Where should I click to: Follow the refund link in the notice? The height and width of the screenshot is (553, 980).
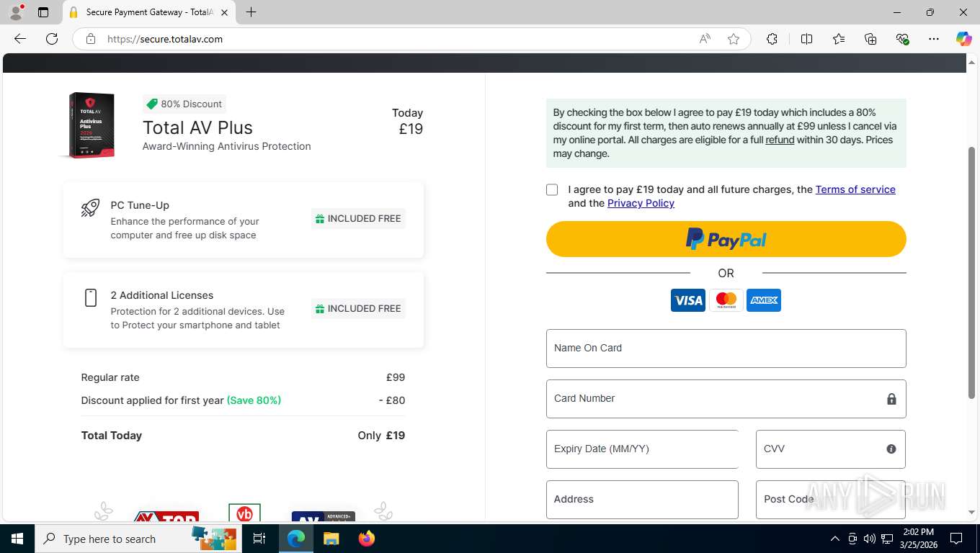780,140
